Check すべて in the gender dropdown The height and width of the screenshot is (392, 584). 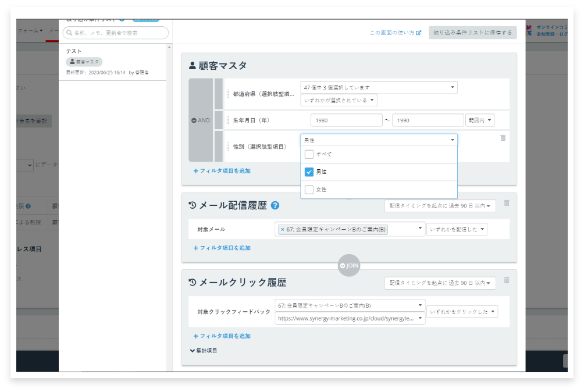coord(309,154)
